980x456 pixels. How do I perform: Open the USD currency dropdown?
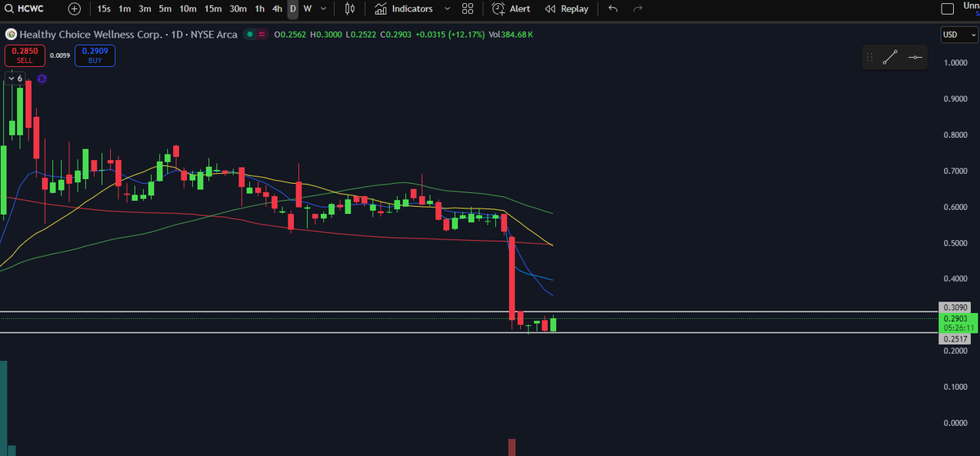[959, 35]
